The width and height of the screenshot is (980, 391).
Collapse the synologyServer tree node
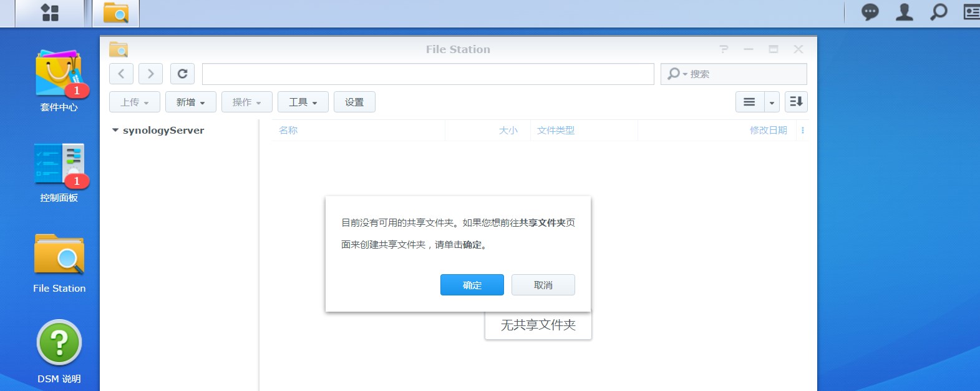(115, 130)
